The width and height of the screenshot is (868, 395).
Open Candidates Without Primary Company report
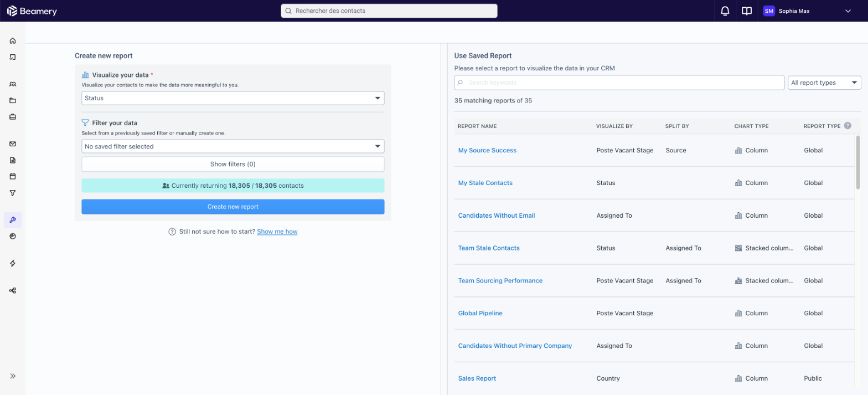click(515, 346)
